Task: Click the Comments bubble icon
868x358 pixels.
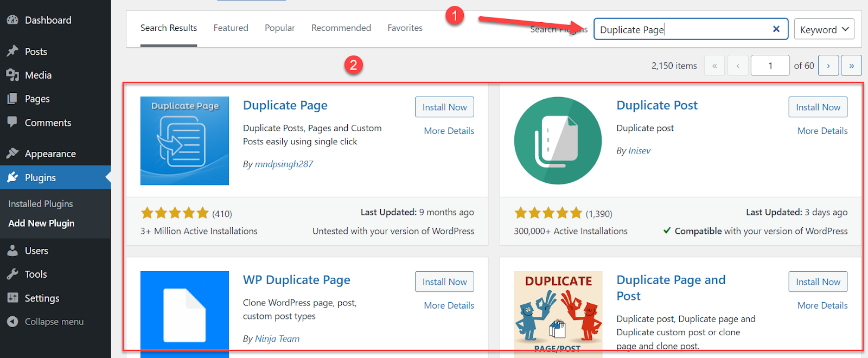Action: point(12,122)
